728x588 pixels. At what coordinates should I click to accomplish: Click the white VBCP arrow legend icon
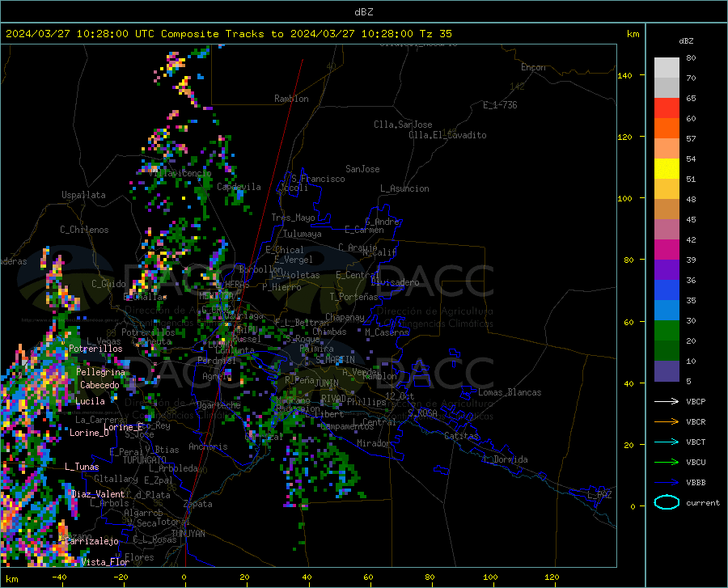click(x=667, y=401)
